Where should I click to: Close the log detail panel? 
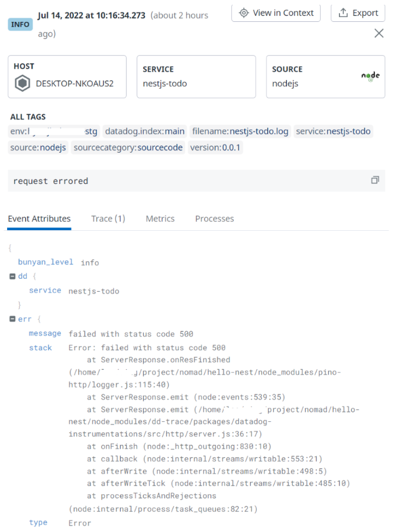pos(379,33)
